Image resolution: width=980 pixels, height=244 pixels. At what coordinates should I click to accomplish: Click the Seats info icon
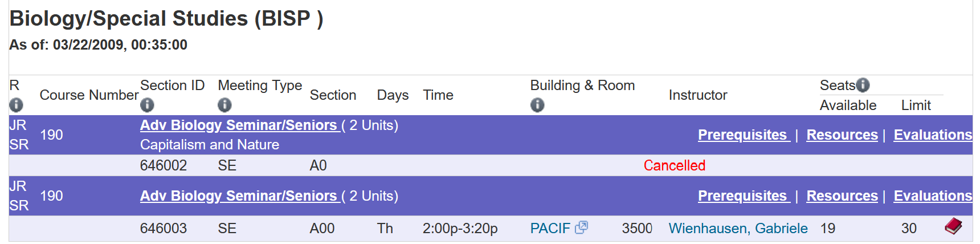tap(863, 85)
